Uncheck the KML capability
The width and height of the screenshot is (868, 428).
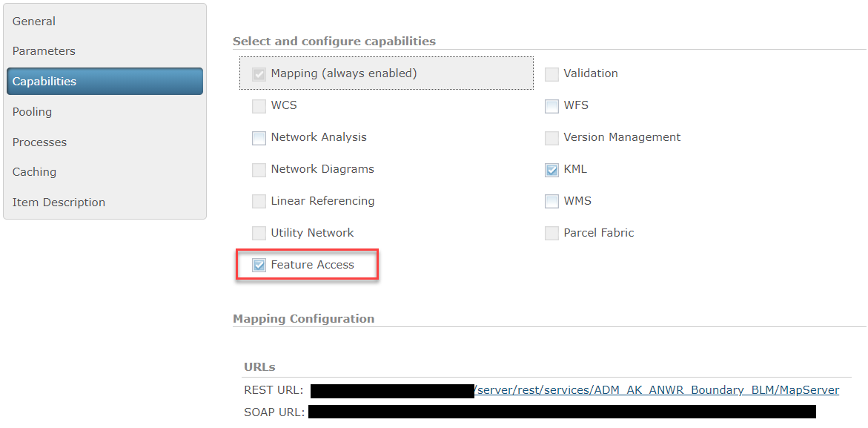[x=551, y=169]
